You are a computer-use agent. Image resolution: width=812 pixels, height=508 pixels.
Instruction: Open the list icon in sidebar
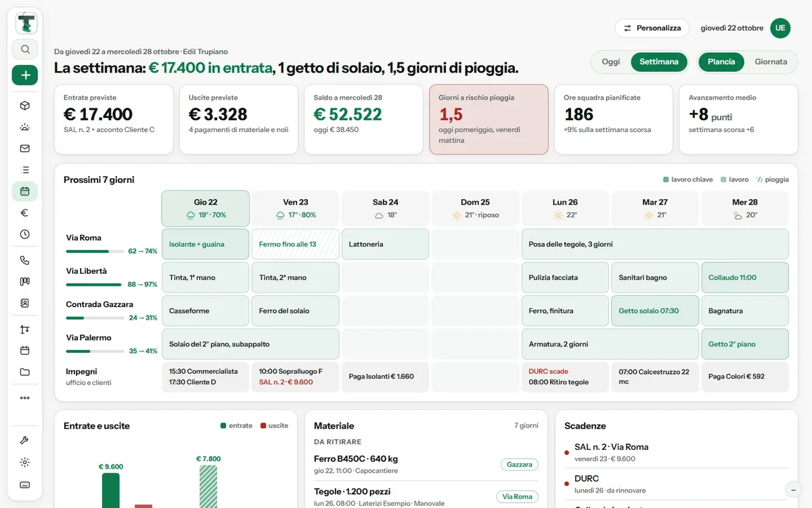pyautogui.click(x=25, y=170)
